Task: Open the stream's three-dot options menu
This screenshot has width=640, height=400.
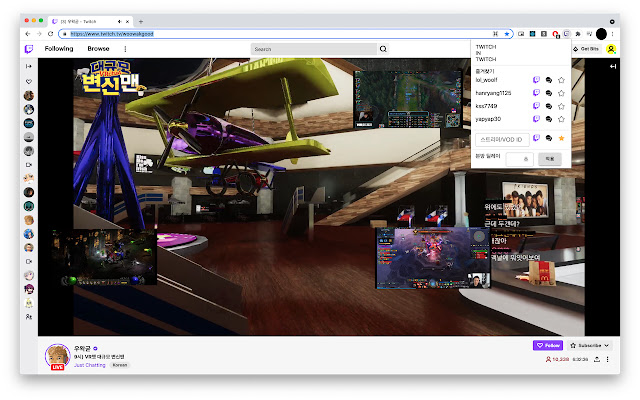Action: (607, 359)
